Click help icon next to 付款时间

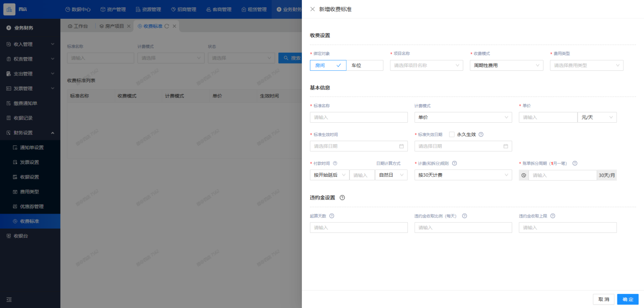335,163
